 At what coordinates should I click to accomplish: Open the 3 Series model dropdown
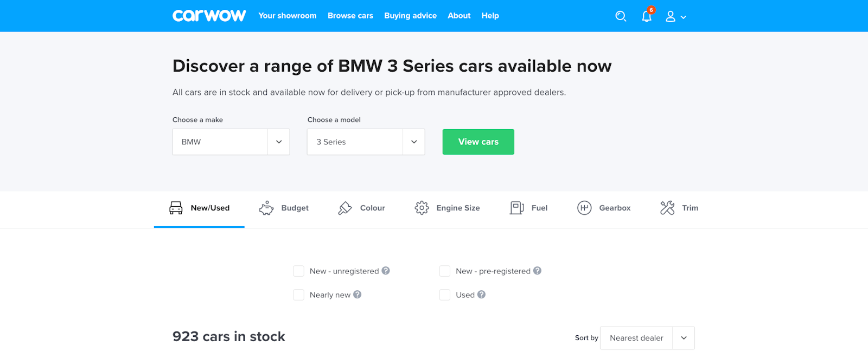366,142
